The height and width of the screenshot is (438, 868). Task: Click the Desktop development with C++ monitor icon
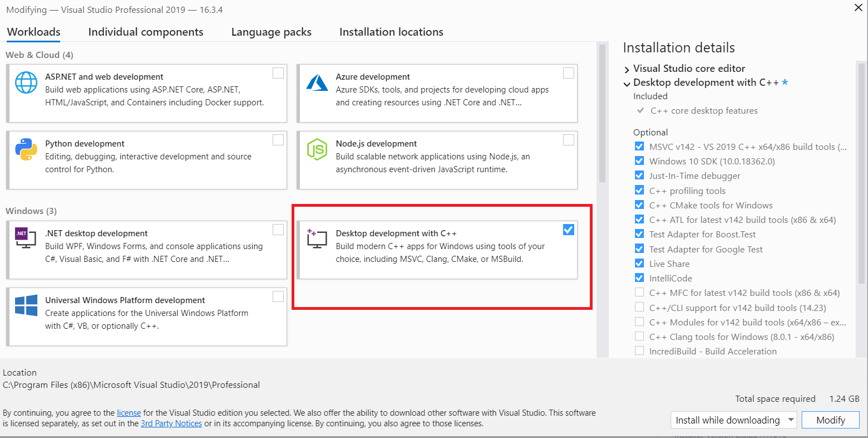(316, 239)
